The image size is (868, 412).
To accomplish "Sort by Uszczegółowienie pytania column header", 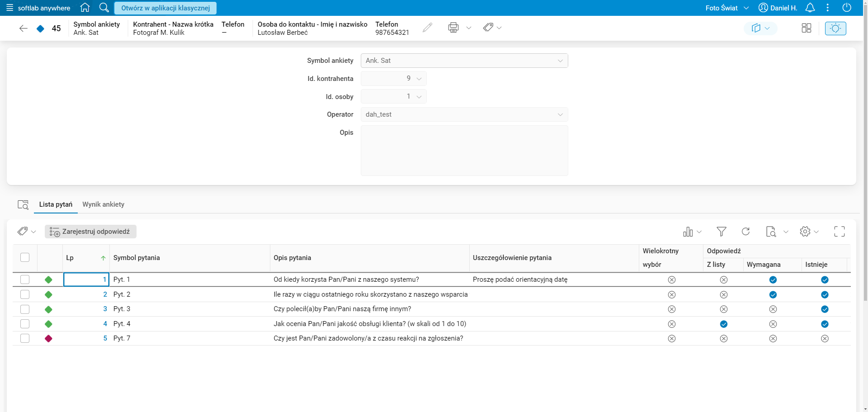I will pyautogui.click(x=512, y=258).
